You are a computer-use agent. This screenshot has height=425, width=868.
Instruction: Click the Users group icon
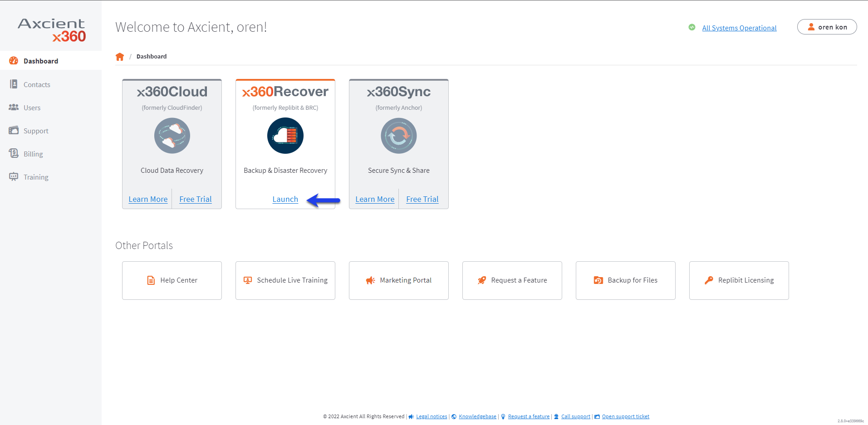tap(14, 107)
